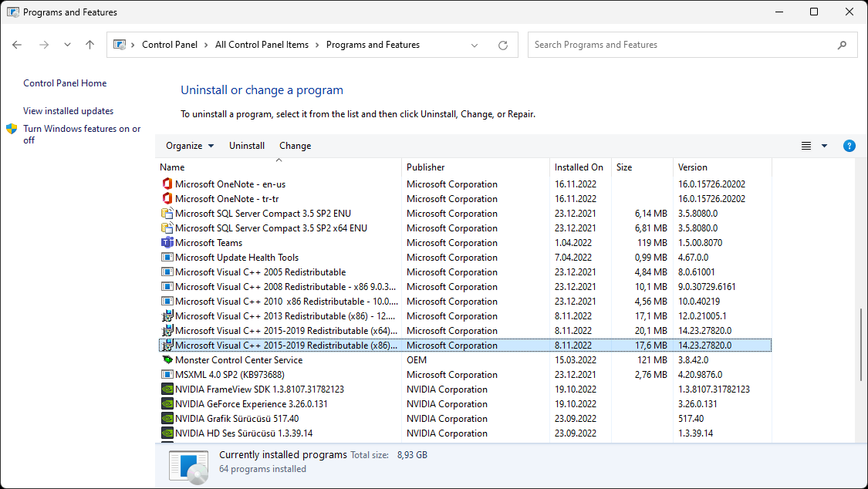This screenshot has height=489, width=868.
Task: Open recent locations dropdown arrow
Action: (67, 46)
